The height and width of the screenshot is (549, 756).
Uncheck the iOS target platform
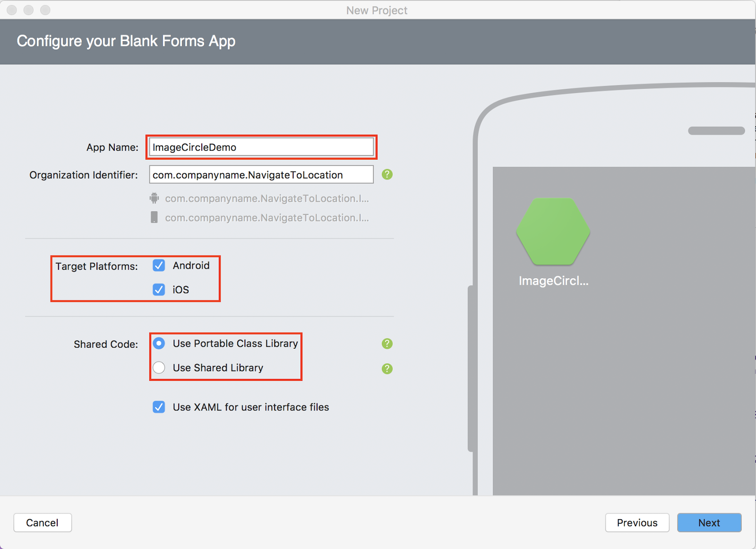coord(159,290)
